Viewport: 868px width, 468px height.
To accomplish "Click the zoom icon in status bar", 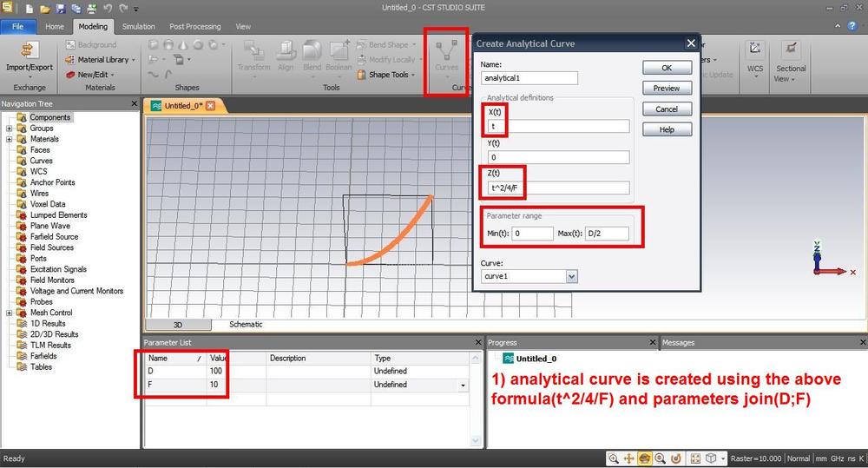I will tap(614, 458).
